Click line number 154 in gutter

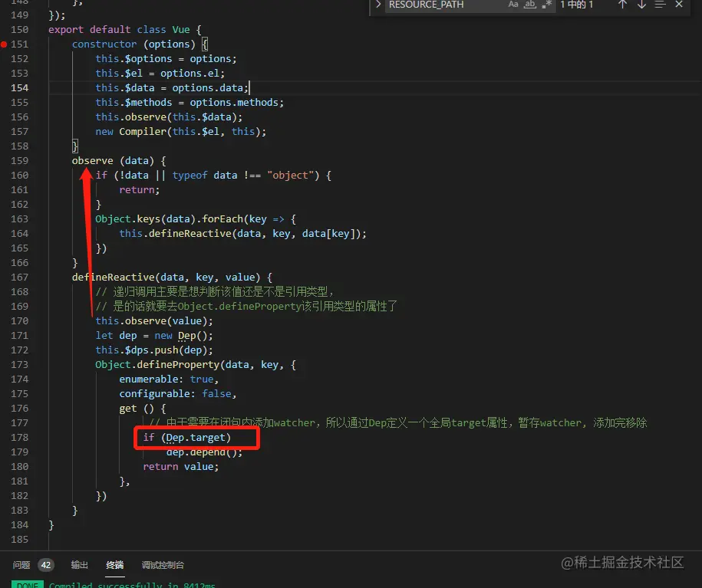tap(19, 87)
